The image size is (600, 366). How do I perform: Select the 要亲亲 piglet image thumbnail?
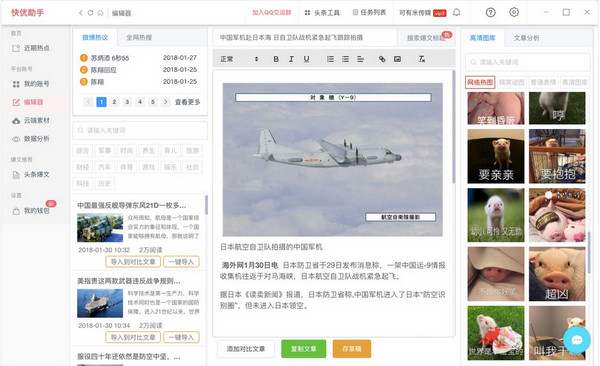[496, 156]
